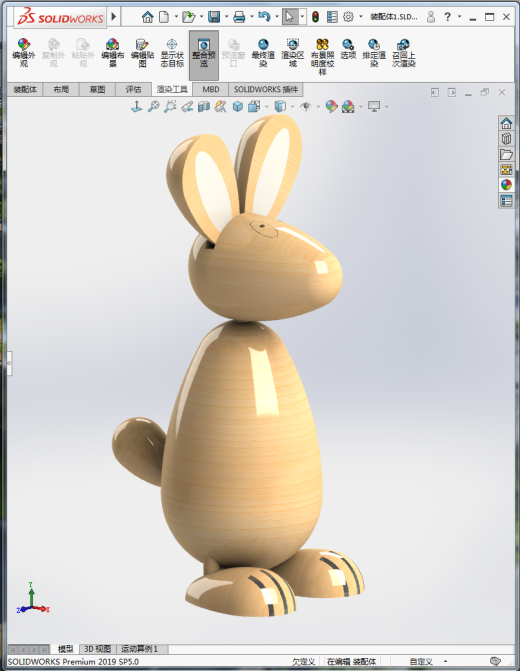Click the left panel splitter handle
This screenshot has width=520, height=671.
pyautogui.click(x=9, y=363)
